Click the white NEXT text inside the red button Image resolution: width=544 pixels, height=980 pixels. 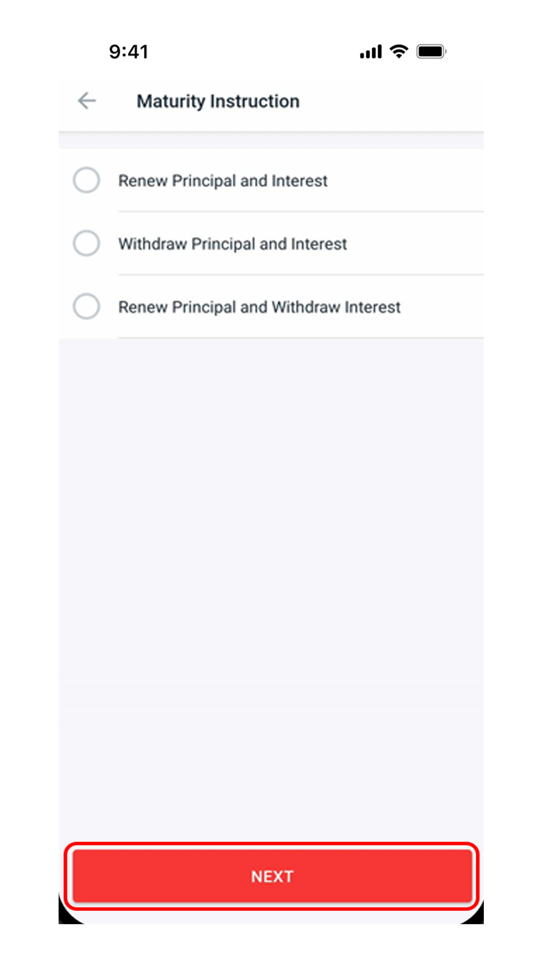point(272,877)
